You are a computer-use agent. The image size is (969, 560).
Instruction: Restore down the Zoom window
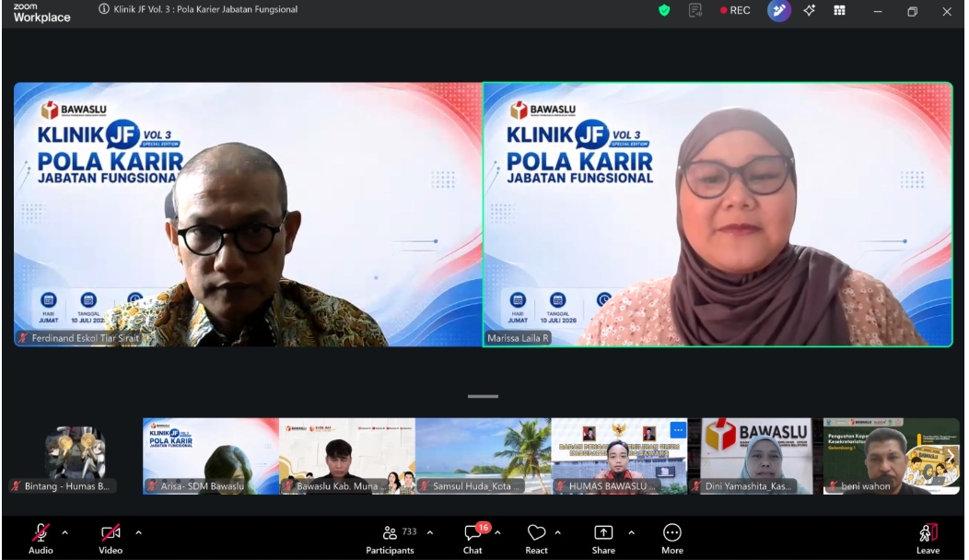(912, 11)
